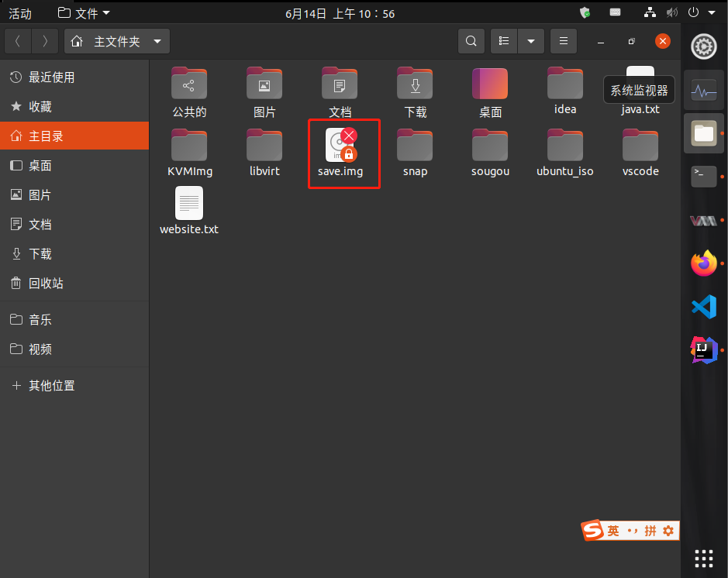Click 拼 pinyin mode in Sogou bar

(650, 531)
